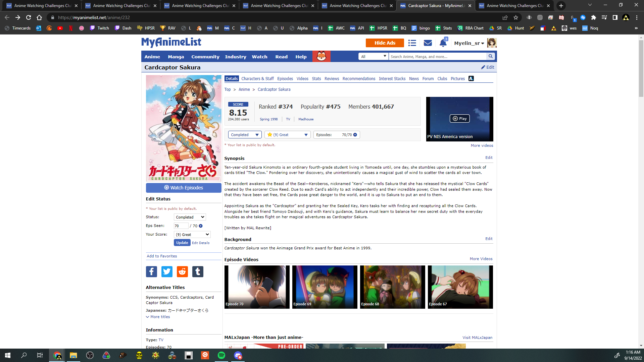Click the pencil Edit link for the title
Viewport: 644px width, 362px height.
(x=488, y=67)
